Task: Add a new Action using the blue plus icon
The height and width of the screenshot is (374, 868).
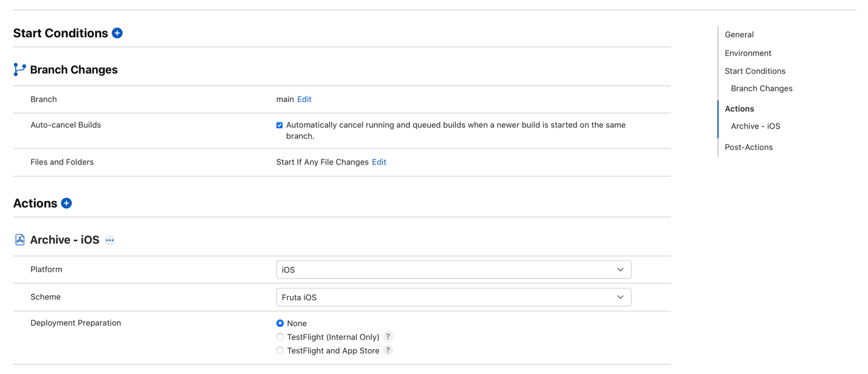Action: tap(66, 203)
